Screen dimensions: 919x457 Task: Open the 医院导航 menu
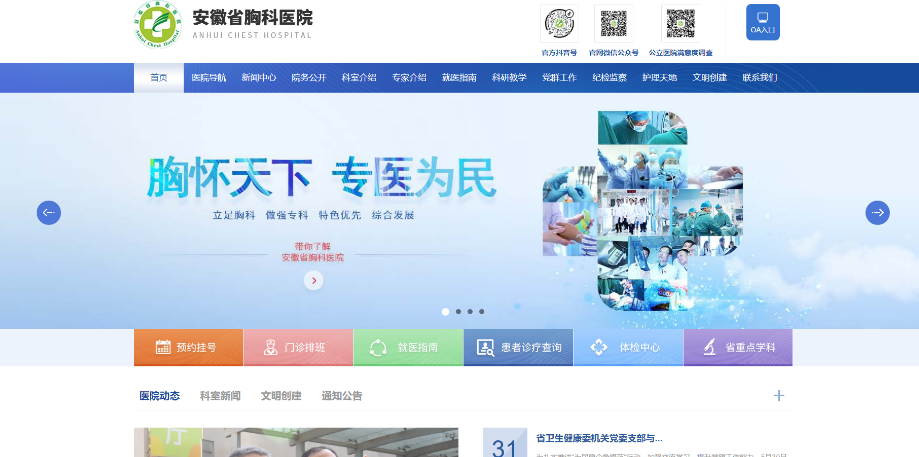coord(209,77)
